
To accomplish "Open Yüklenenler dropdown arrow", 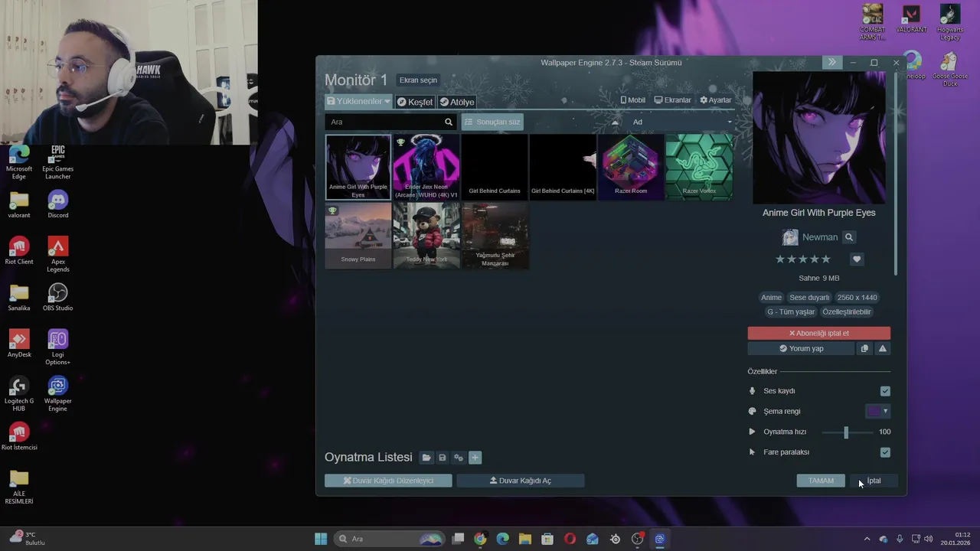I will 387,101.
